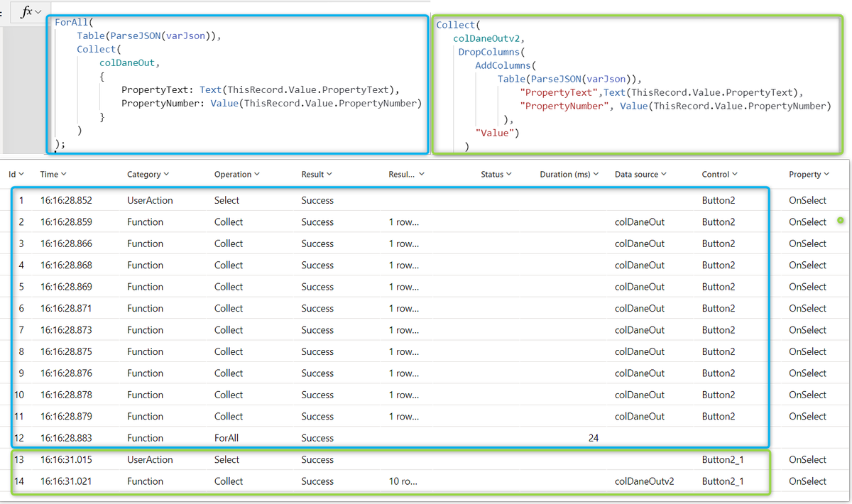Open the Operation column header menu

(237, 174)
